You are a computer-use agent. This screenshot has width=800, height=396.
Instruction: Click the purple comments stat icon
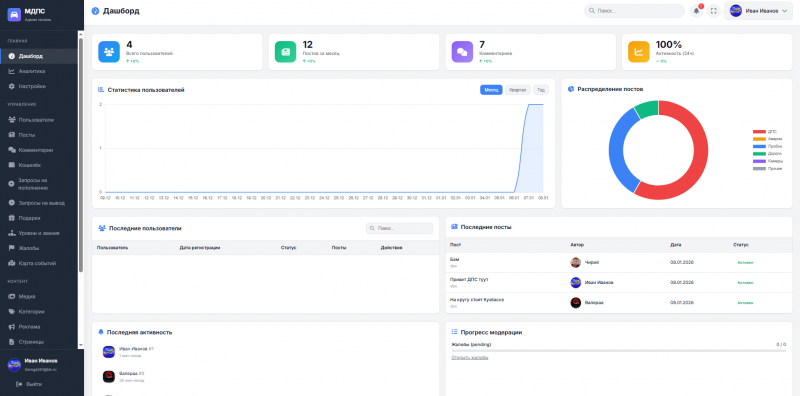(462, 52)
